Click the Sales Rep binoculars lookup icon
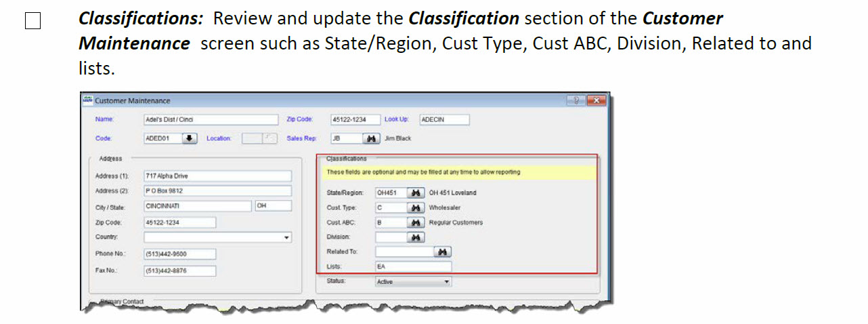Viewport: 868px width, 324px height. (x=371, y=138)
